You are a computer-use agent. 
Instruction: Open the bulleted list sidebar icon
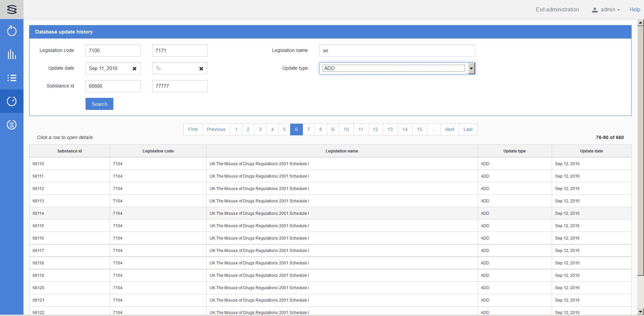[x=12, y=78]
